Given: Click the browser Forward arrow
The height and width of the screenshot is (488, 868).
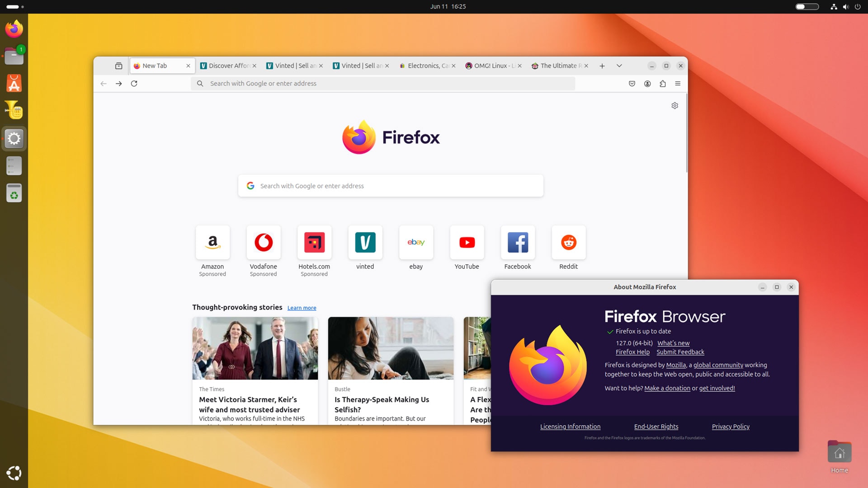Looking at the screenshot, I should [x=118, y=84].
